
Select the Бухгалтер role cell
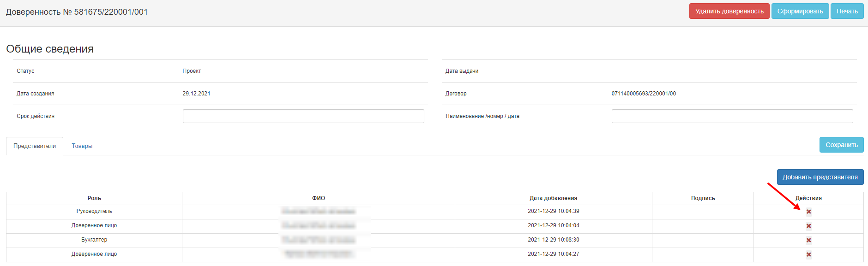(94, 240)
